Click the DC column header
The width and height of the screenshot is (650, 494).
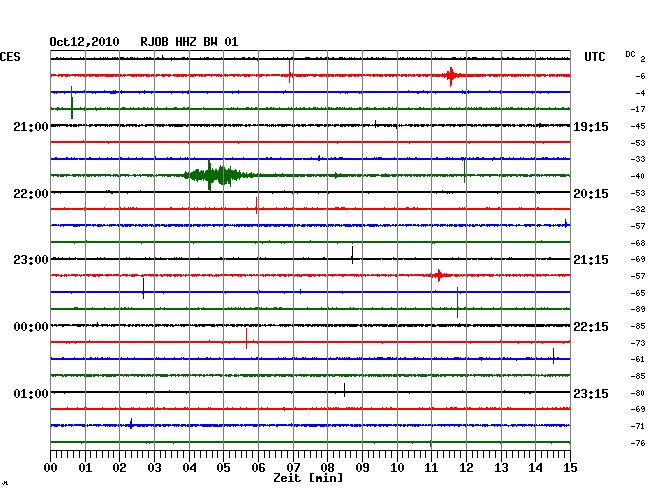click(x=630, y=54)
